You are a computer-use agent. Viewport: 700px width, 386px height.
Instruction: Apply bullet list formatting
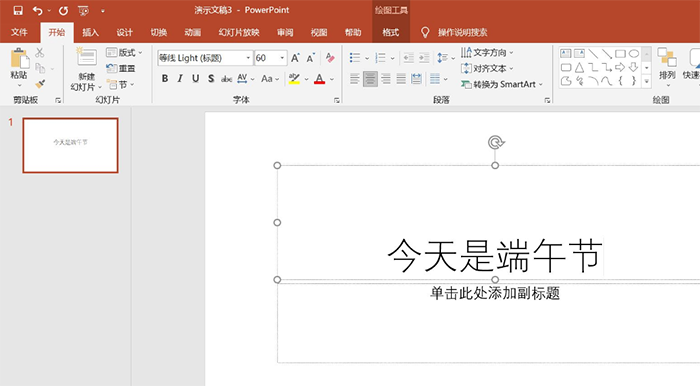coord(355,58)
